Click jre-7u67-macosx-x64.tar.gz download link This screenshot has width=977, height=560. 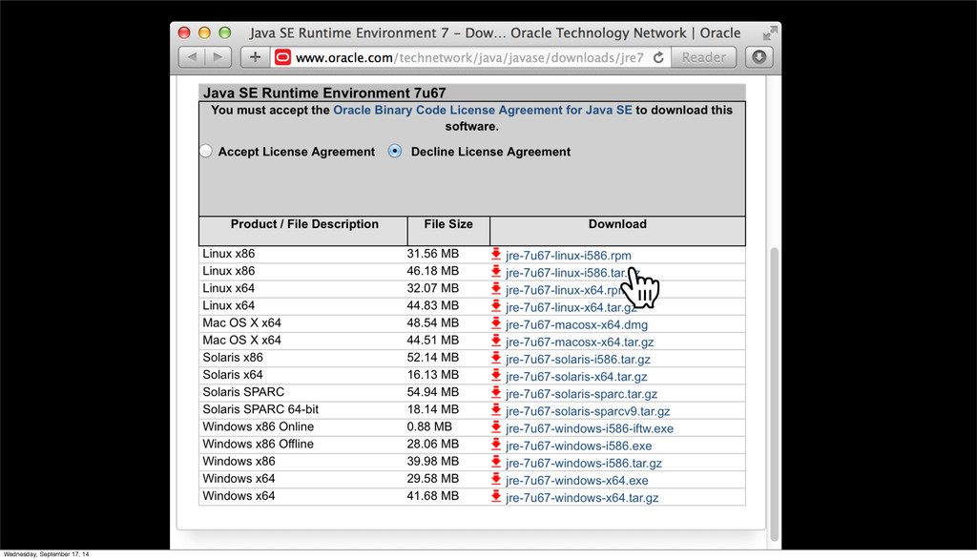tap(579, 342)
